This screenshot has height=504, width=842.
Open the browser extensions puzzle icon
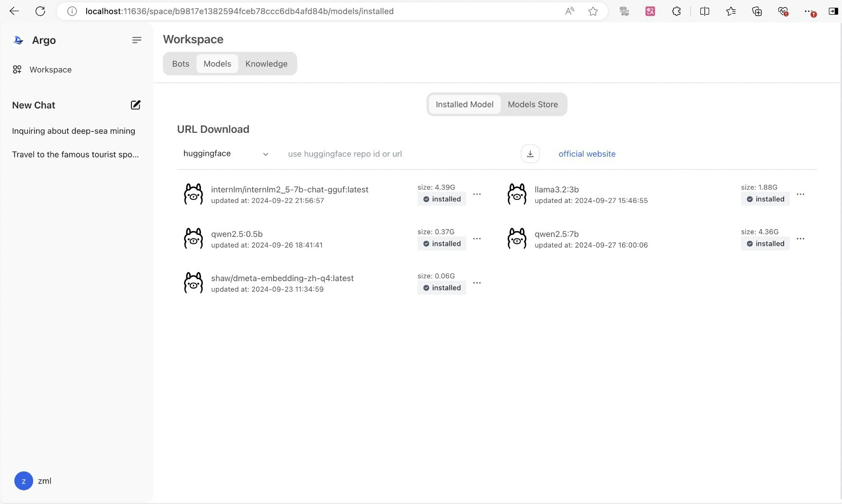click(x=676, y=11)
